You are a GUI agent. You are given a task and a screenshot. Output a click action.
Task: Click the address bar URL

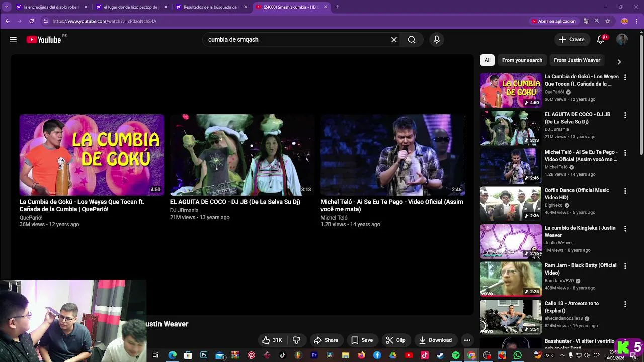click(x=105, y=21)
